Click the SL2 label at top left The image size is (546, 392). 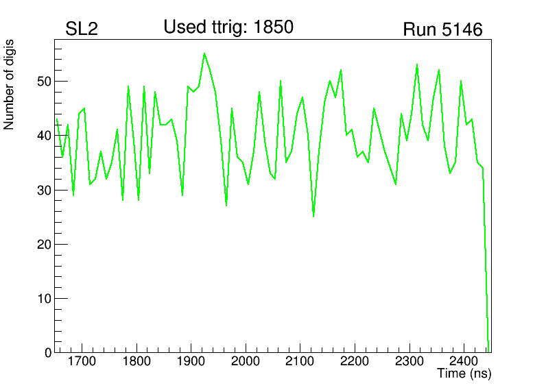(x=82, y=29)
